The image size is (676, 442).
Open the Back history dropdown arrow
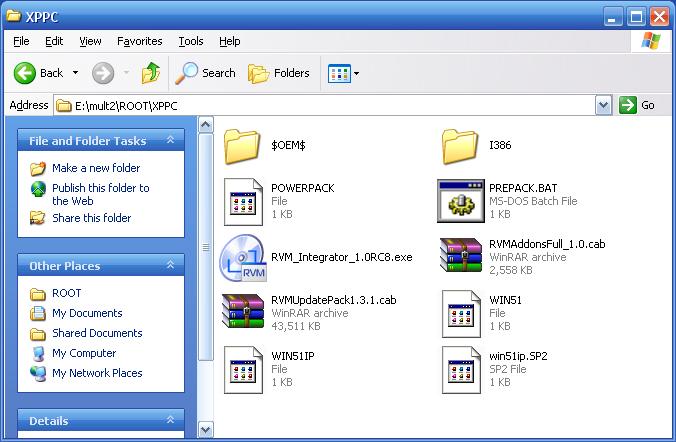[75, 73]
